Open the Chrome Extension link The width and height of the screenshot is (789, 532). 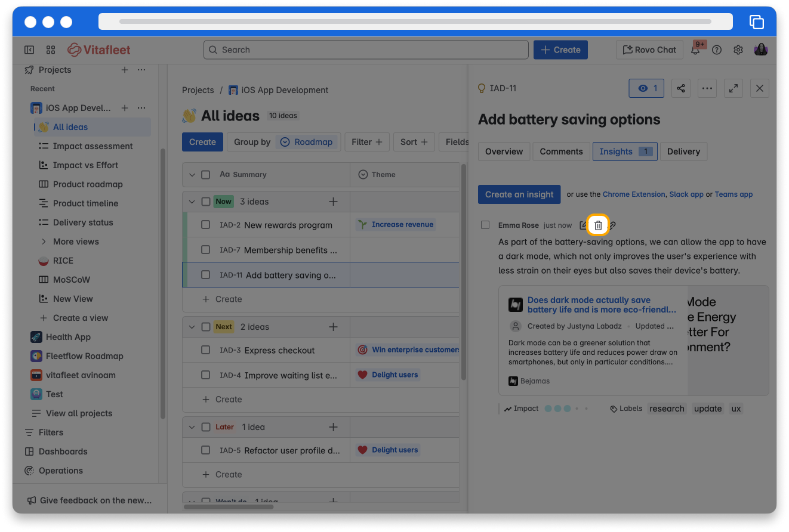pos(634,194)
